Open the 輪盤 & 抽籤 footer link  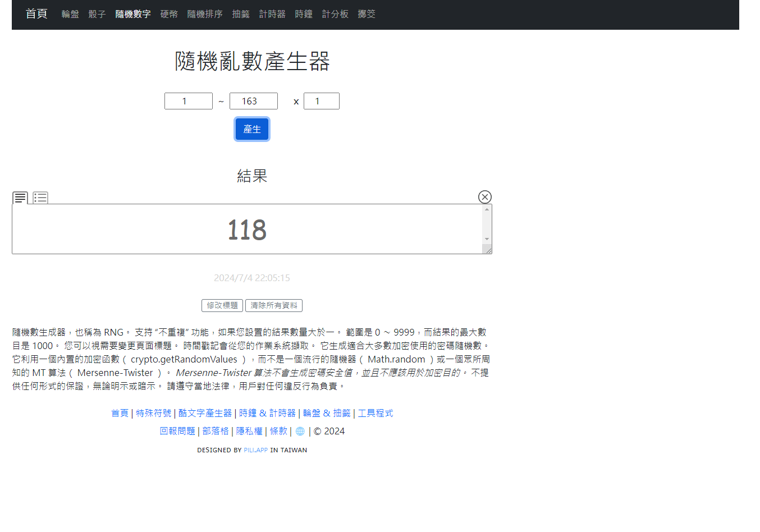327,413
